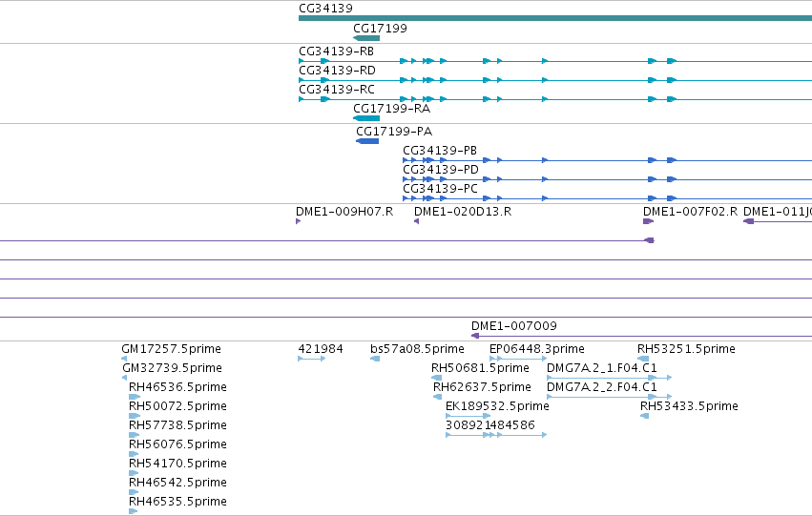Click the DME1-007F02.R label
Viewport: 812px width, 516px height.
point(690,212)
